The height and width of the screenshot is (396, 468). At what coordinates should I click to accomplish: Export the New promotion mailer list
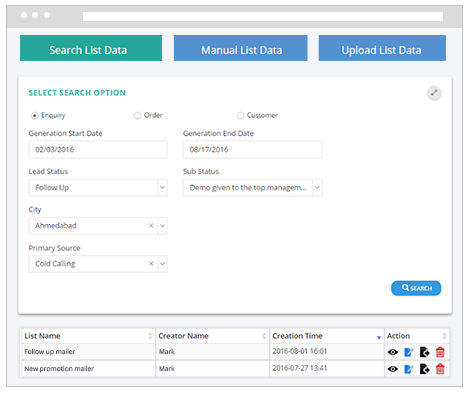pyautogui.click(x=424, y=369)
